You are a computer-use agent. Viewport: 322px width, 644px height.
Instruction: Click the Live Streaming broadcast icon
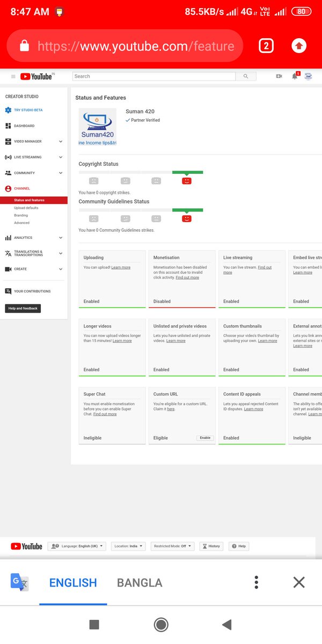pos(8,157)
